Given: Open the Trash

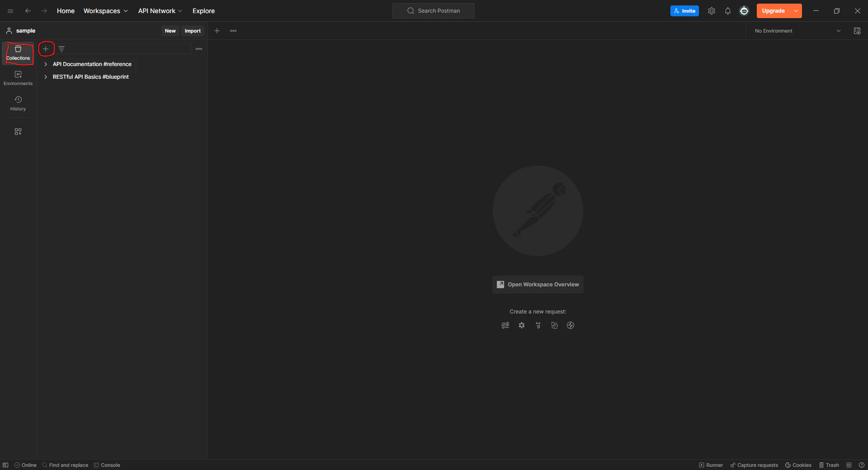Looking at the screenshot, I should point(829,465).
